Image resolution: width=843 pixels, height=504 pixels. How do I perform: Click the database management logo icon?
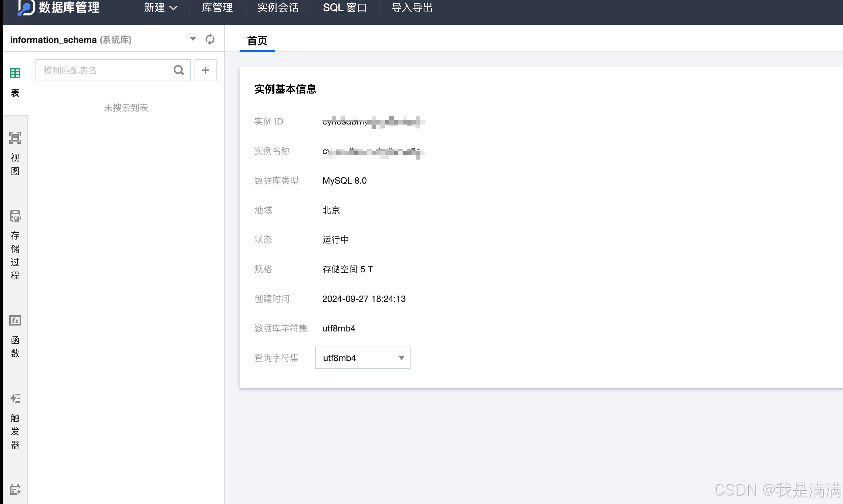(x=26, y=7)
